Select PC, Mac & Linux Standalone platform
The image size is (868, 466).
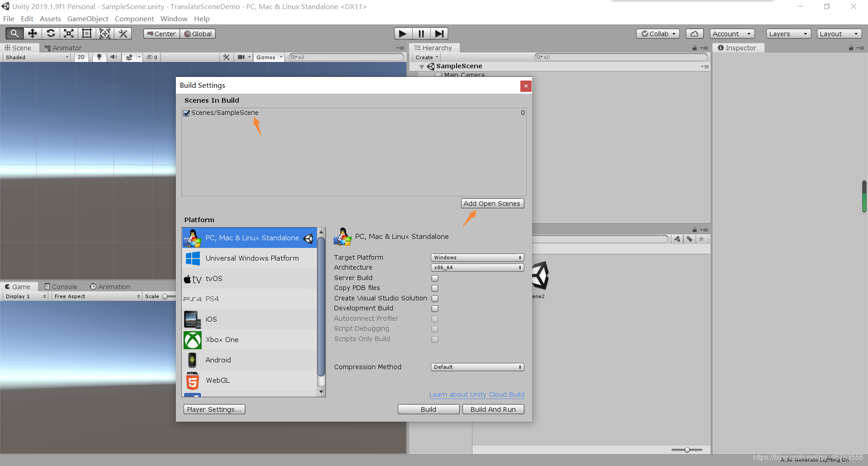click(x=250, y=238)
